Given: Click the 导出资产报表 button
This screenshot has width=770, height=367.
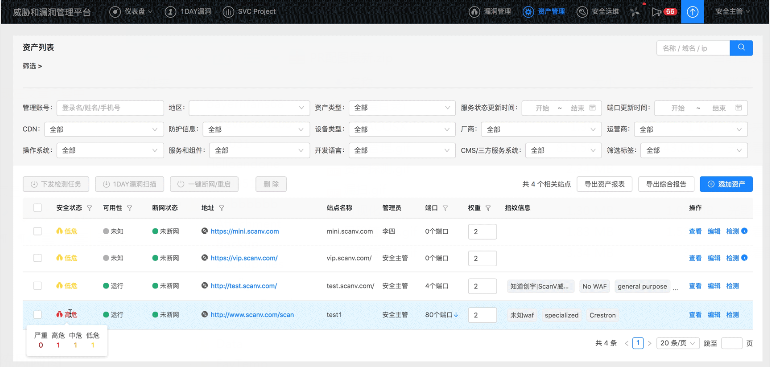Looking at the screenshot, I should click(x=604, y=184).
